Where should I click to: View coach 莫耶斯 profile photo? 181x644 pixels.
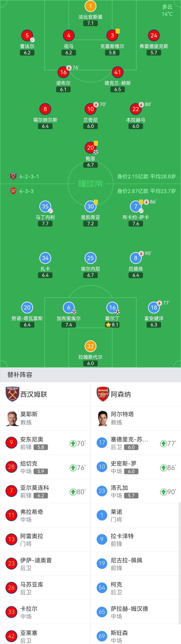(13, 418)
